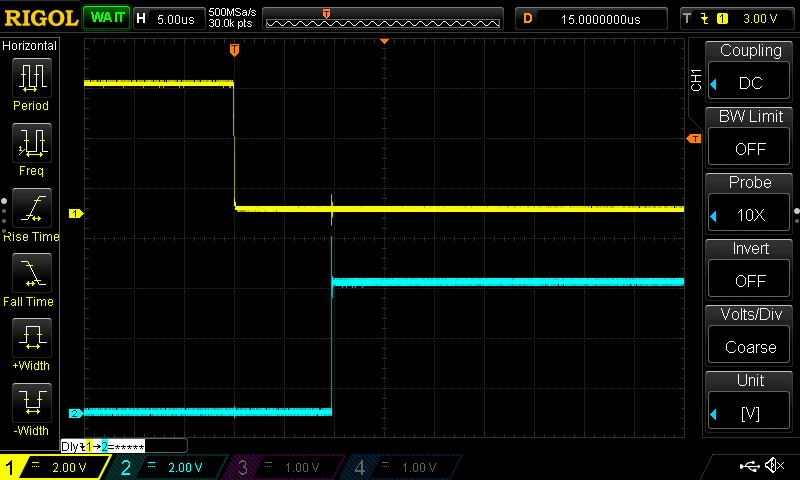Click the waveform memory position bar
The width and height of the screenshot is (800, 480).
[x=383, y=19]
